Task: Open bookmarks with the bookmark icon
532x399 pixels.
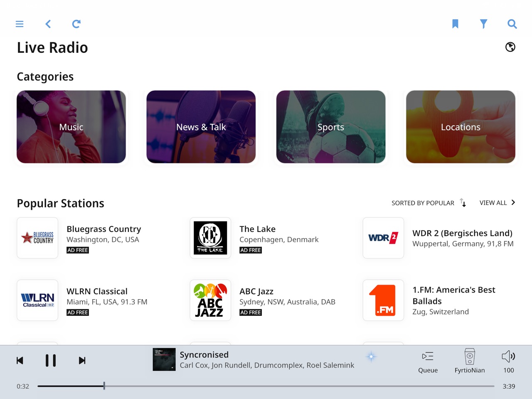Action: [455, 24]
